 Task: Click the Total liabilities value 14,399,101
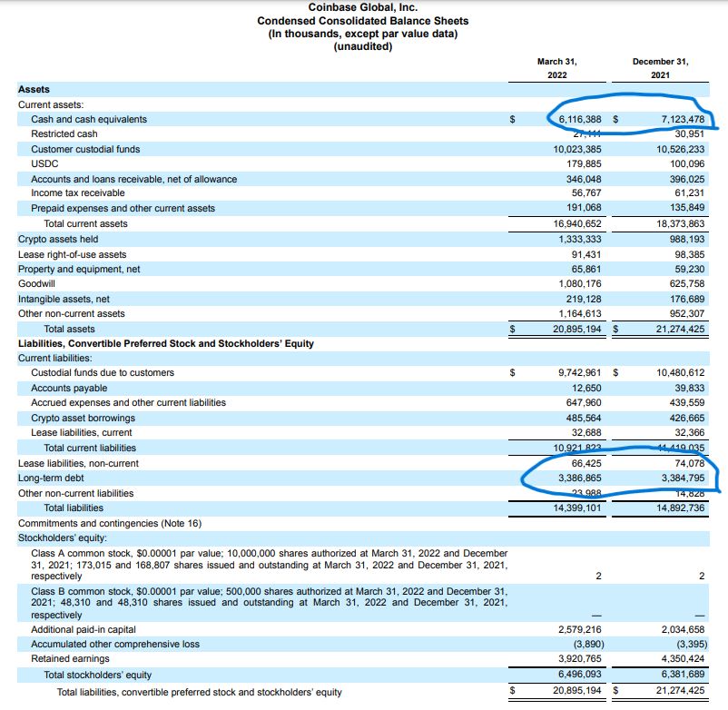click(x=577, y=508)
